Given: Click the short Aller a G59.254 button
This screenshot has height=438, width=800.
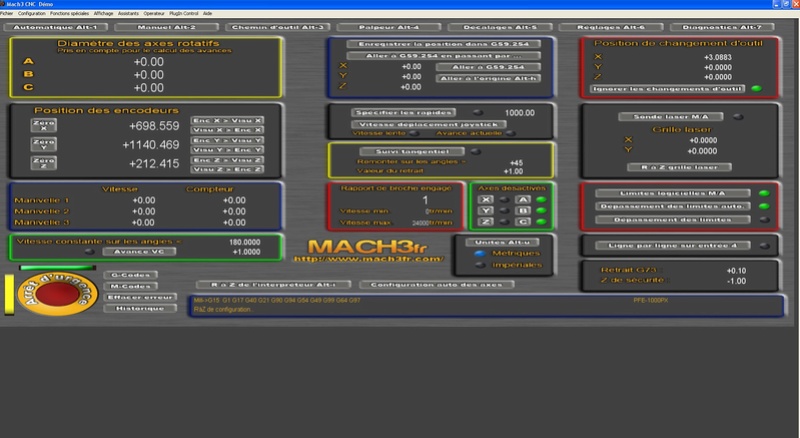Looking at the screenshot, I should pyautogui.click(x=488, y=67).
